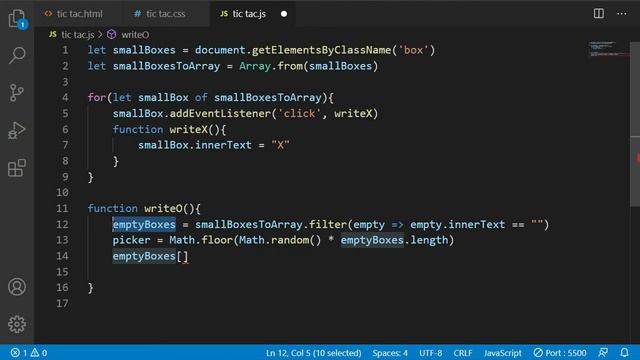This screenshot has height=360, width=640.
Task: Click innerText on line 7
Action: point(223,145)
